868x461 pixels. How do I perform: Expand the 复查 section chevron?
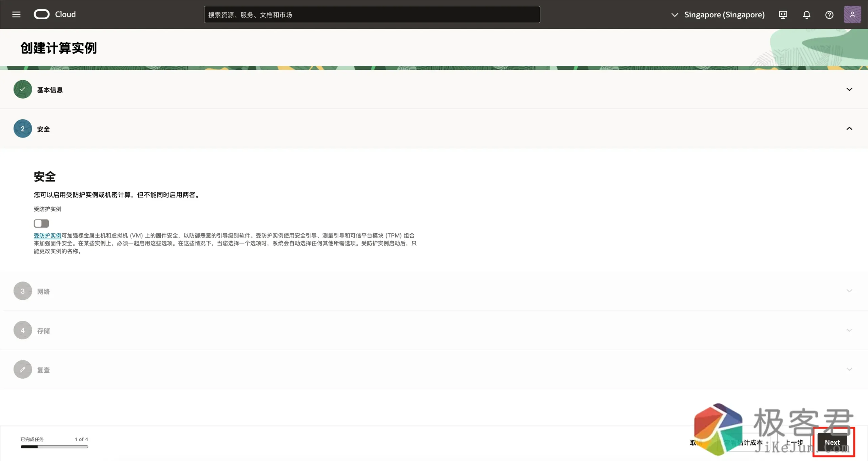click(849, 369)
